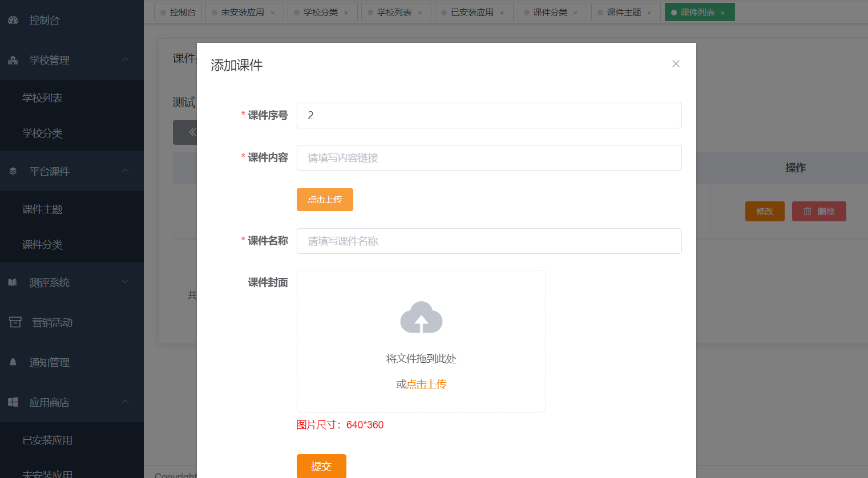Image resolution: width=868 pixels, height=478 pixels.
Task: Click the cloud upload icon in cover area
Action: click(x=421, y=317)
